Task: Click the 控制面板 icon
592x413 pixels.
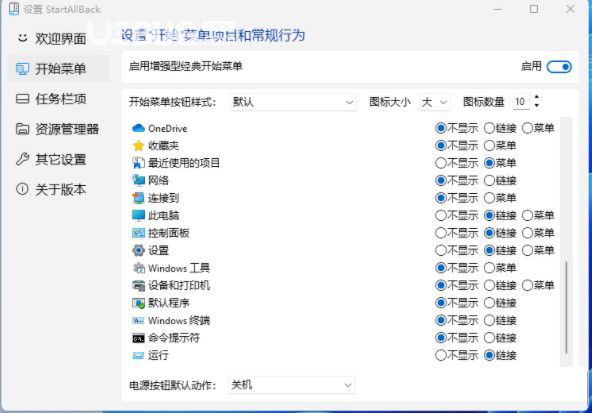Action: (138, 233)
